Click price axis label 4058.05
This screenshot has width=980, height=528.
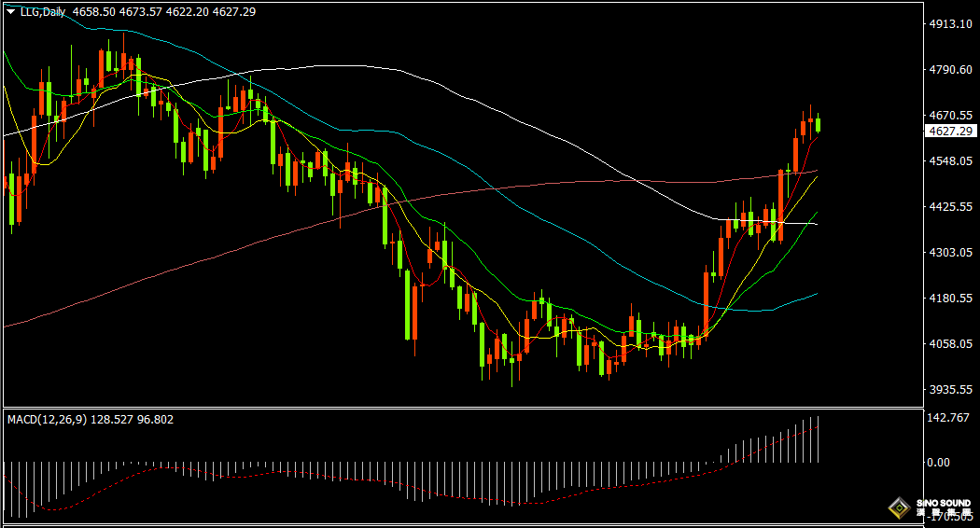pyautogui.click(x=951, y=343)
